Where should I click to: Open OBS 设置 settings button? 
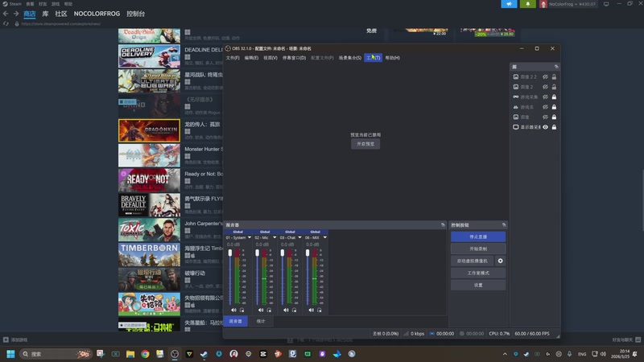[478, 285]
